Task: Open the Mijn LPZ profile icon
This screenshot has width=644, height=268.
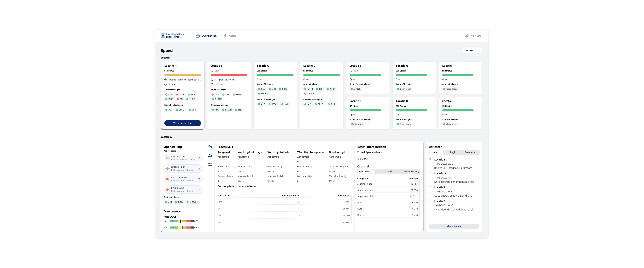Action: click(x=467, y=36)
